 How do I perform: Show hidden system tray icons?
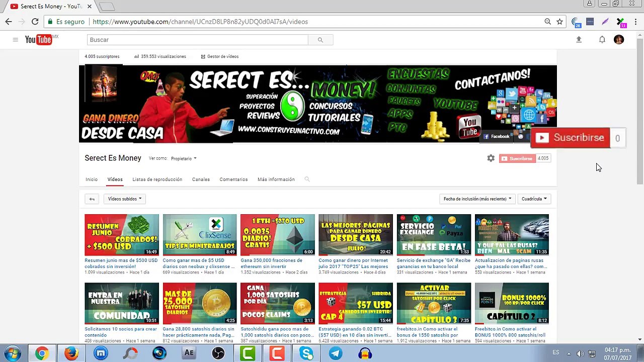click(569, 353)
